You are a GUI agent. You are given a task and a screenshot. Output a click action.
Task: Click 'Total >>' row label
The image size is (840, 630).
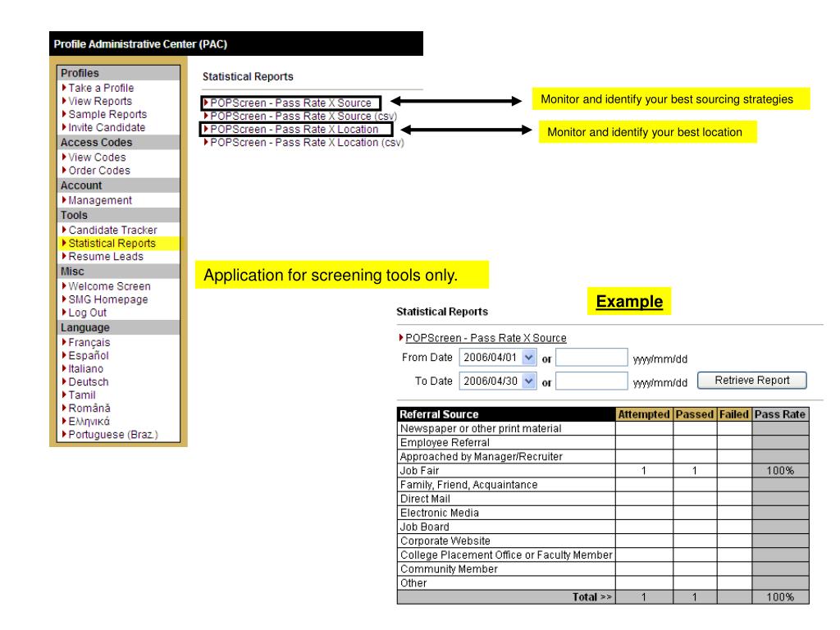tap(592, 597)
